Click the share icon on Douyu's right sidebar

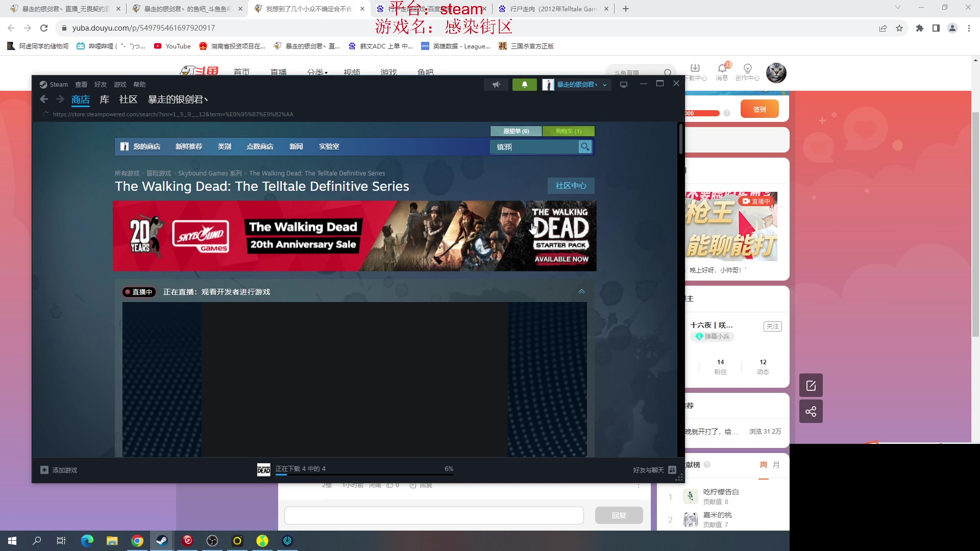click(811, 411)
